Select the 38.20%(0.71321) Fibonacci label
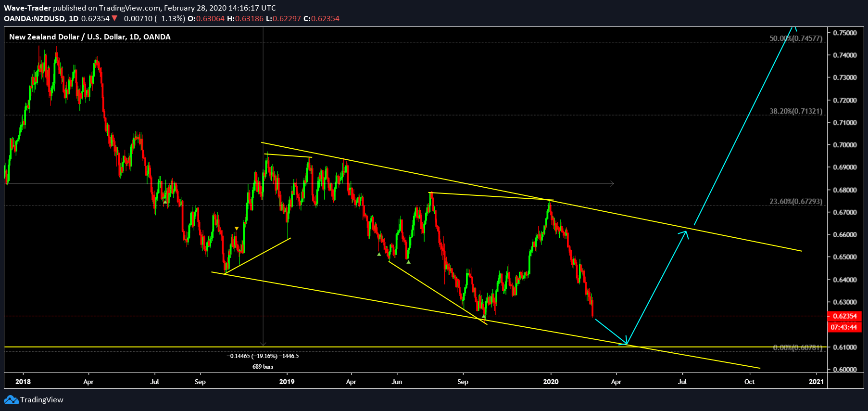Viewport: 868px width, 411px height. 796,111
